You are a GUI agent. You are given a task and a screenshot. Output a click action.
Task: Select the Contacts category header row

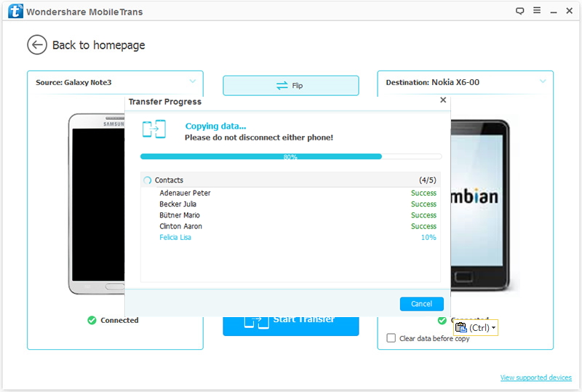tap(290, 180)
